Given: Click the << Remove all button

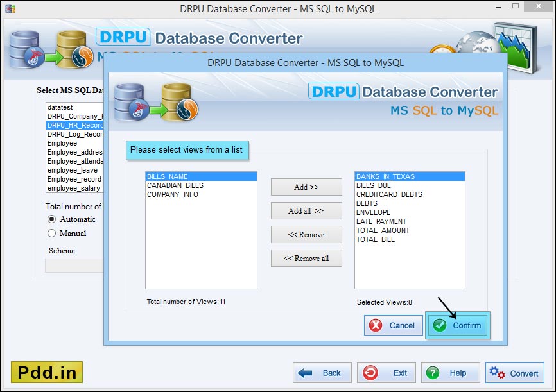Looking at the screenshot, I should tap(306, 258).
